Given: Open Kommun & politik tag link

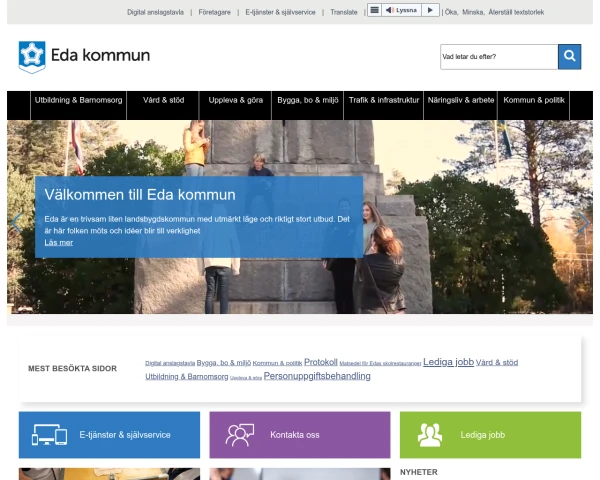Looking at the screenshot, I should click(x=277, y=363).
